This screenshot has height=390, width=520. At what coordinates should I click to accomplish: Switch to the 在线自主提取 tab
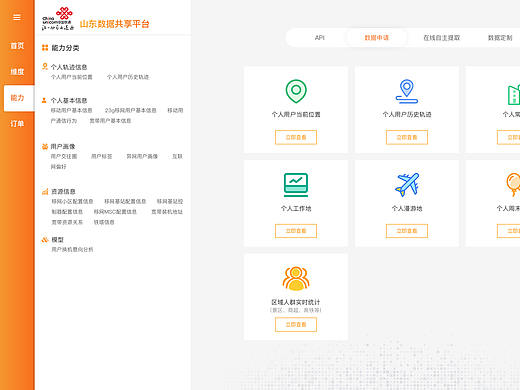coord(441,38)
